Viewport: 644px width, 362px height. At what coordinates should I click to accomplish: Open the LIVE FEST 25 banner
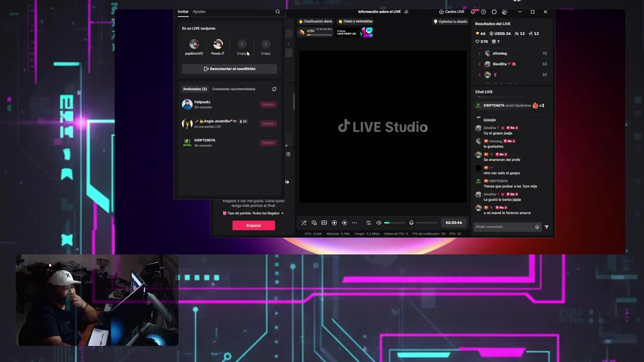[x=355, y=32]
